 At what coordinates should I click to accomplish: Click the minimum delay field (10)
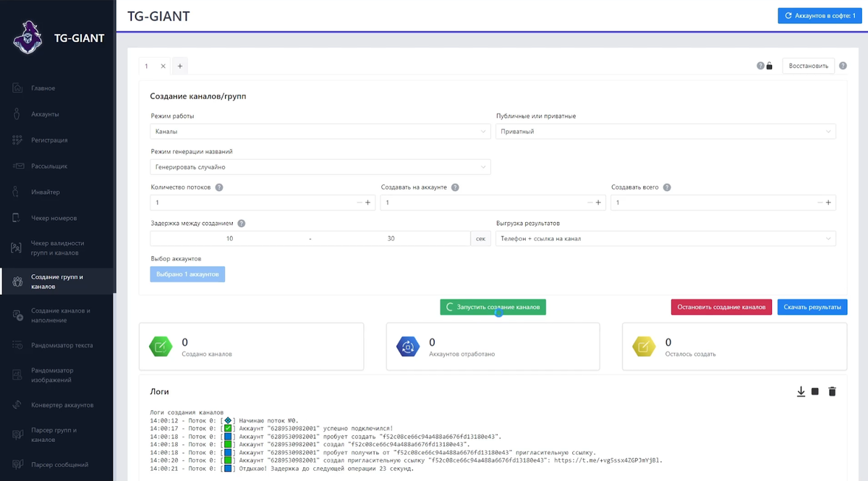[x=229, y=239]
